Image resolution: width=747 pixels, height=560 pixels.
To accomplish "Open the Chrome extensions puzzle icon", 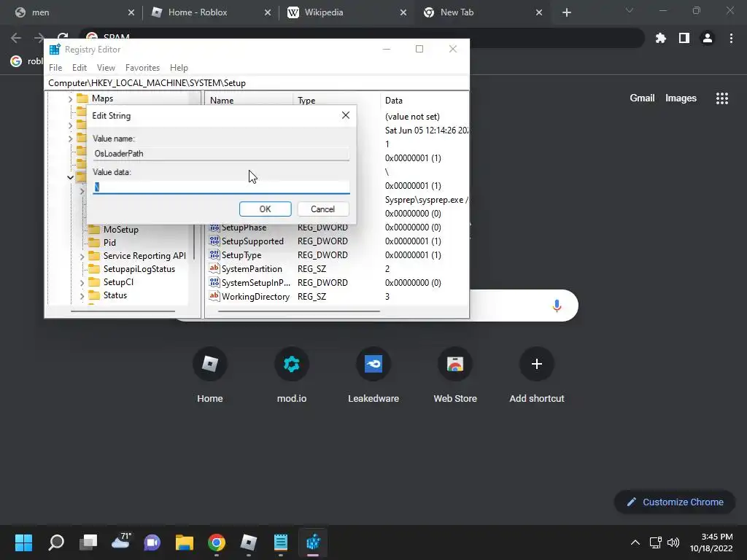I will pos(660,38).
